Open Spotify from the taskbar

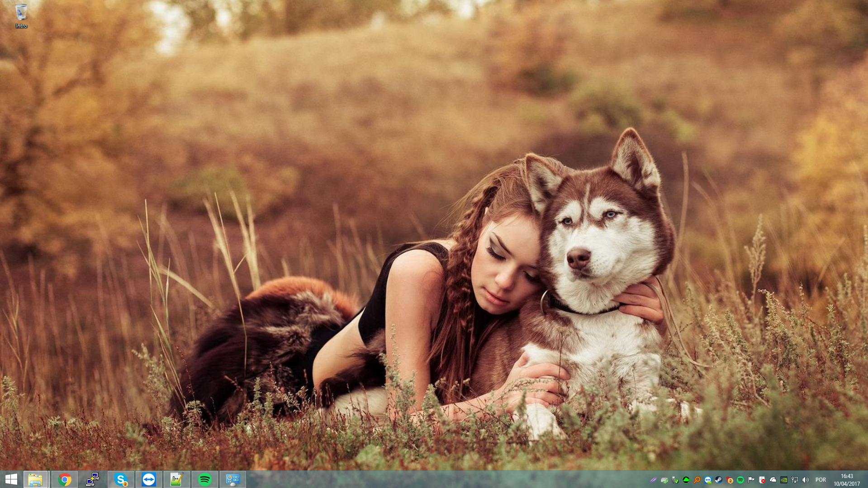pyautogui.click(x=205, y=479)
